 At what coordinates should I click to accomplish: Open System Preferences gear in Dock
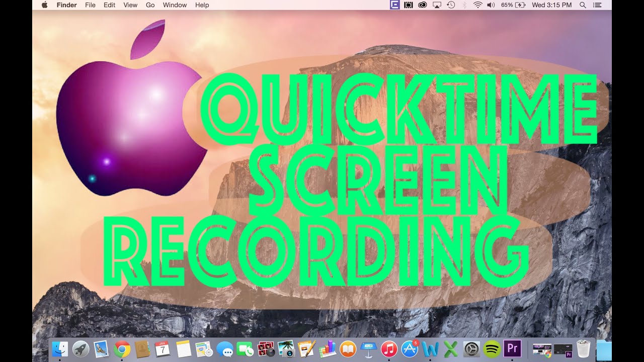tap(471, 348)
